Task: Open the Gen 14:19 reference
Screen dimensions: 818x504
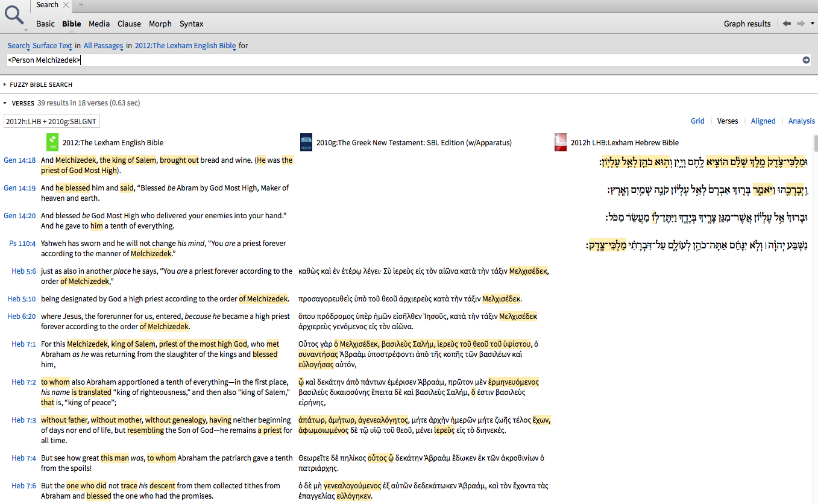Action: 20,188
